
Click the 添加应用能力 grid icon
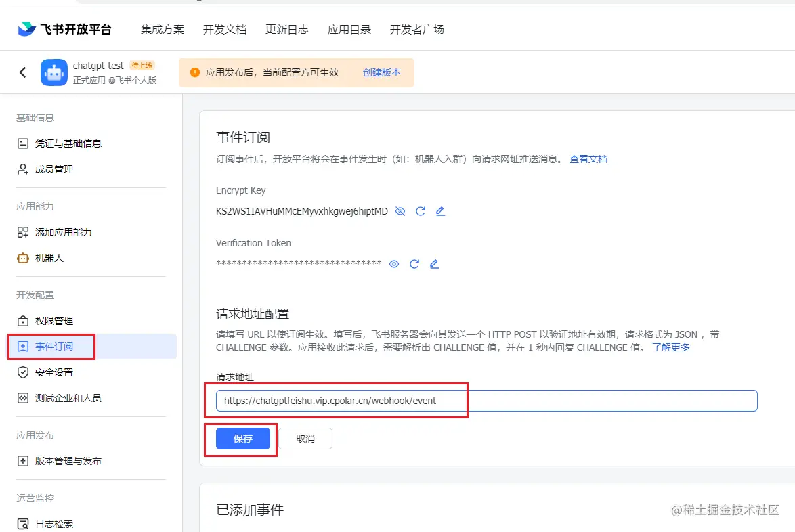23,232
